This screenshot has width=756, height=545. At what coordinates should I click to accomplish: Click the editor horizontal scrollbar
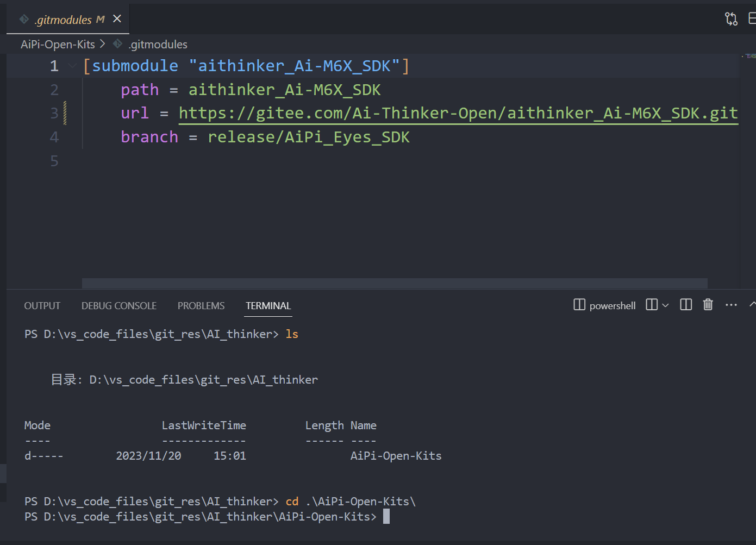point(395,283)
